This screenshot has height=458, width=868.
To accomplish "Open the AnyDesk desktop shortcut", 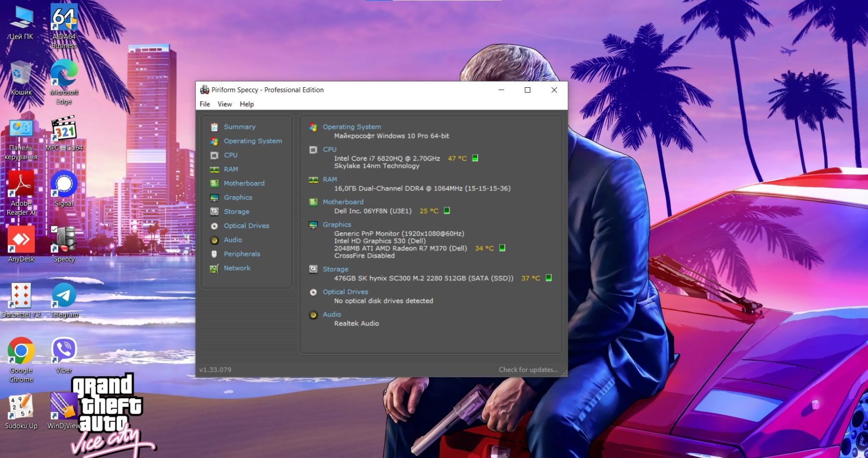I will tap(21, 244).
